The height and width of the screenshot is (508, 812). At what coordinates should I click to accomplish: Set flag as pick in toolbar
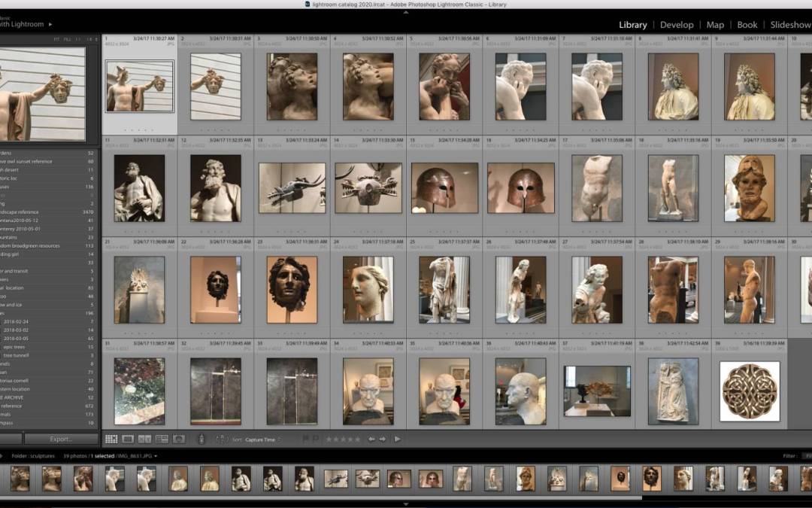305,439
